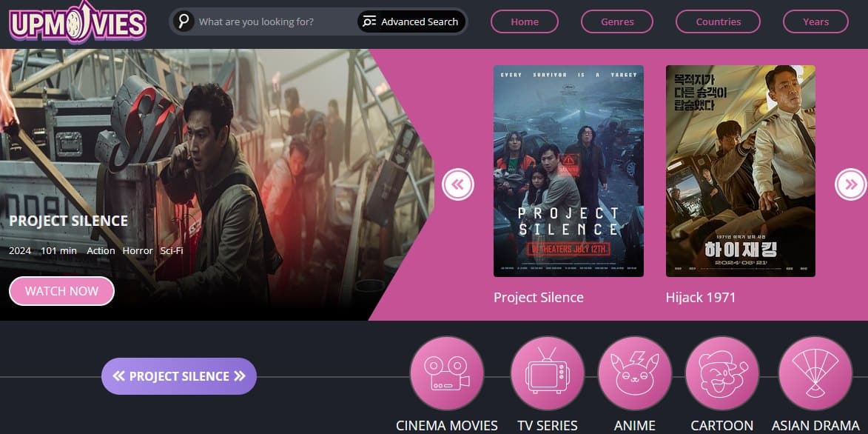Open the Project Silence poster thumbnail
Image resolution: width=868 pixels, height=434 pixels.
(x=568, y=171)
